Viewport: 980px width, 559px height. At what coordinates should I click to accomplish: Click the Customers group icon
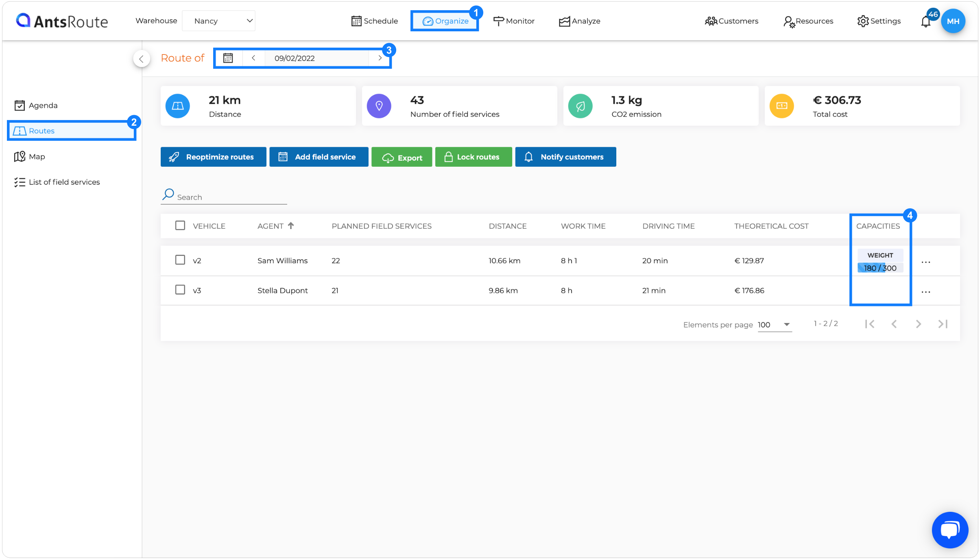(711, 21)
